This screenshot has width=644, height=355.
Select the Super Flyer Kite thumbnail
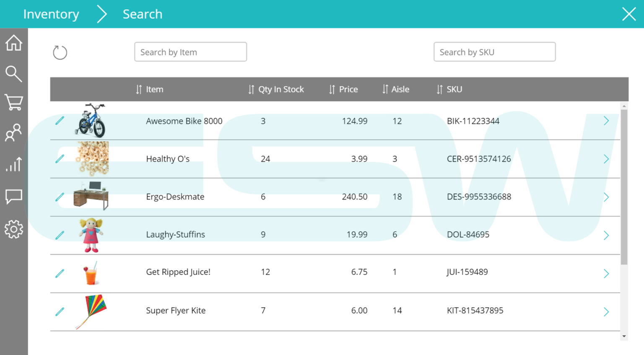[x=91, y=311]
